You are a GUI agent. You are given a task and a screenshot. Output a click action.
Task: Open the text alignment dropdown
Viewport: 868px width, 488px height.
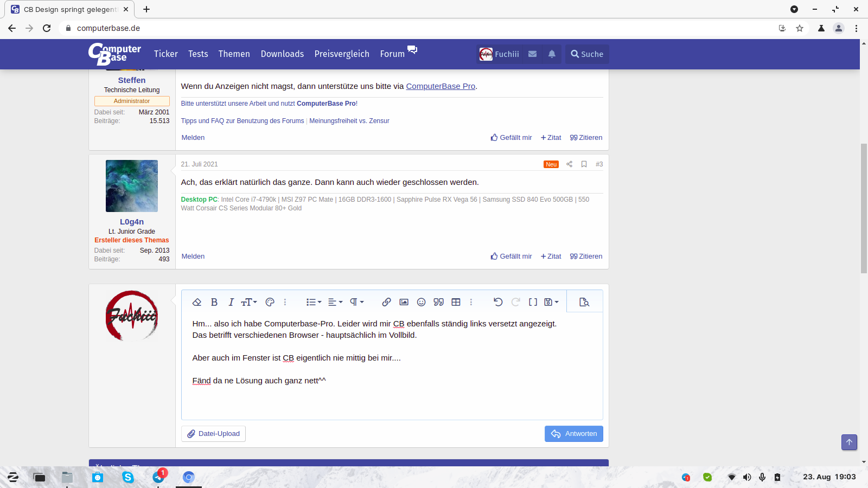(x=335, y=302)
